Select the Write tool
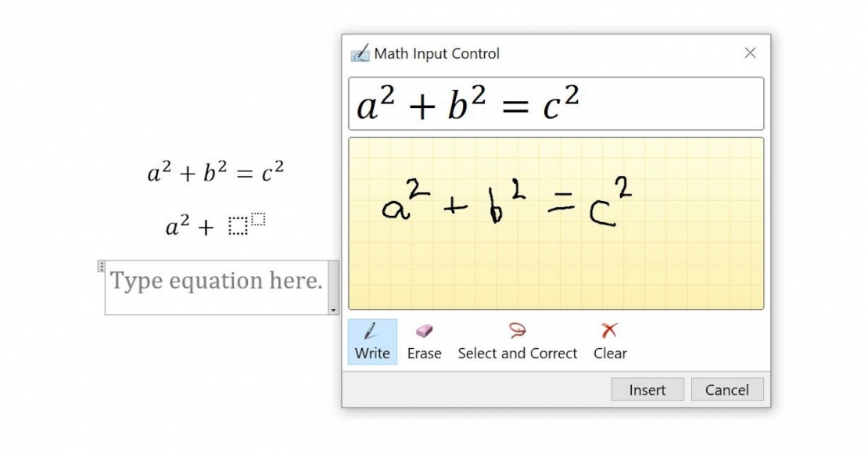This screenshot has width=868, height=456. click(371, 340)
